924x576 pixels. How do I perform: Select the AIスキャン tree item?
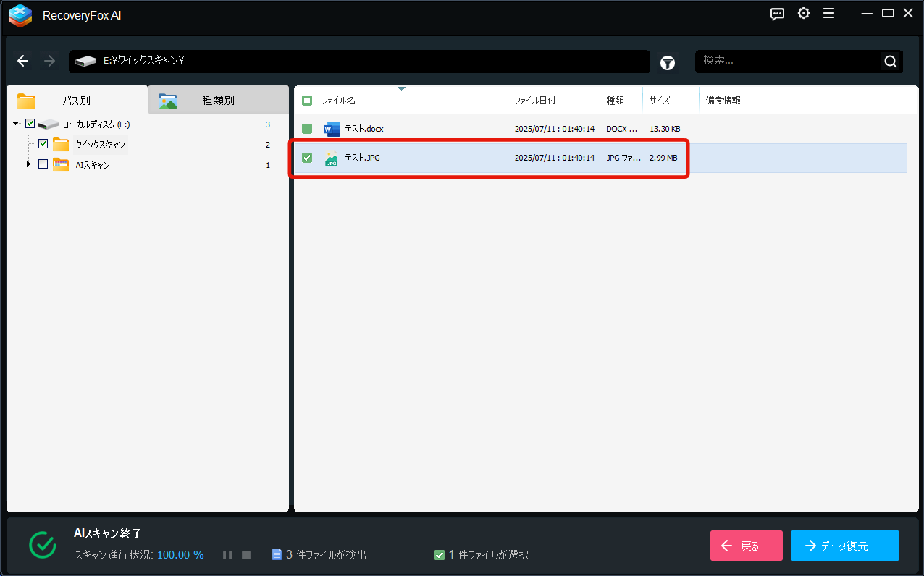93,165
